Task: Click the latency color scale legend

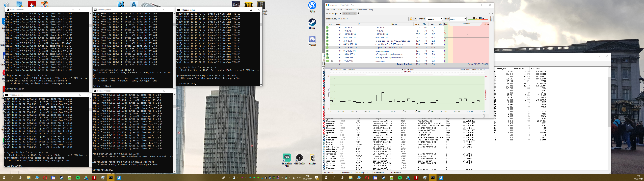Action: pos(478,19)
